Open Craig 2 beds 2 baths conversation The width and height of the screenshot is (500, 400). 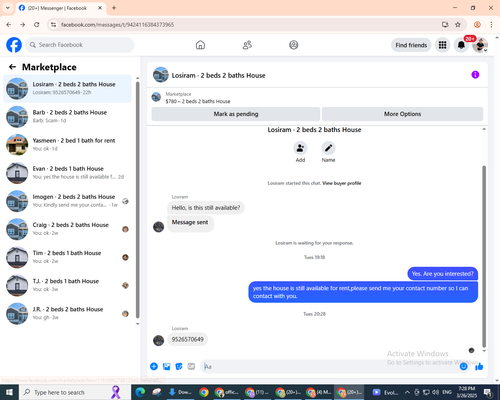pos(67,229)
